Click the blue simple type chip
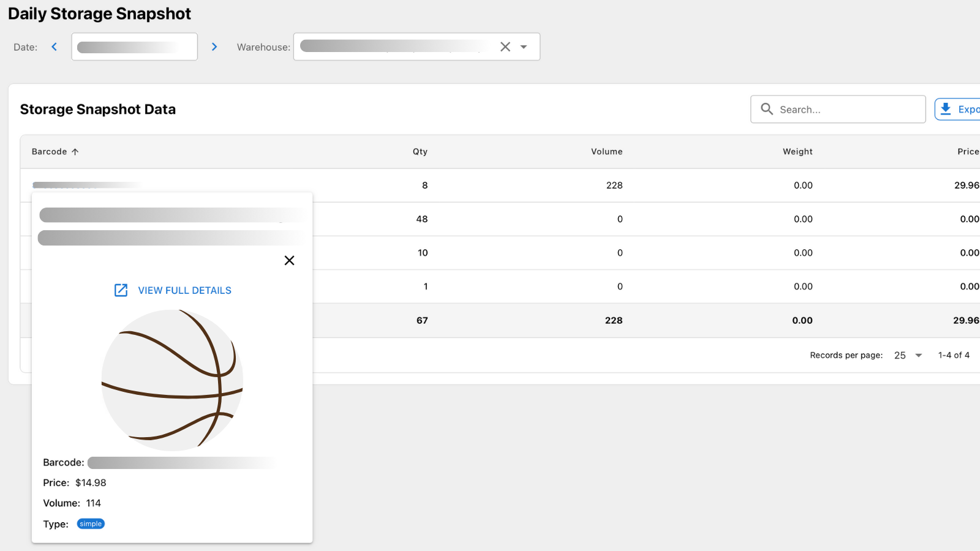Screen dimensions: 980x551 pyautogui.click(x=91, y=524)
